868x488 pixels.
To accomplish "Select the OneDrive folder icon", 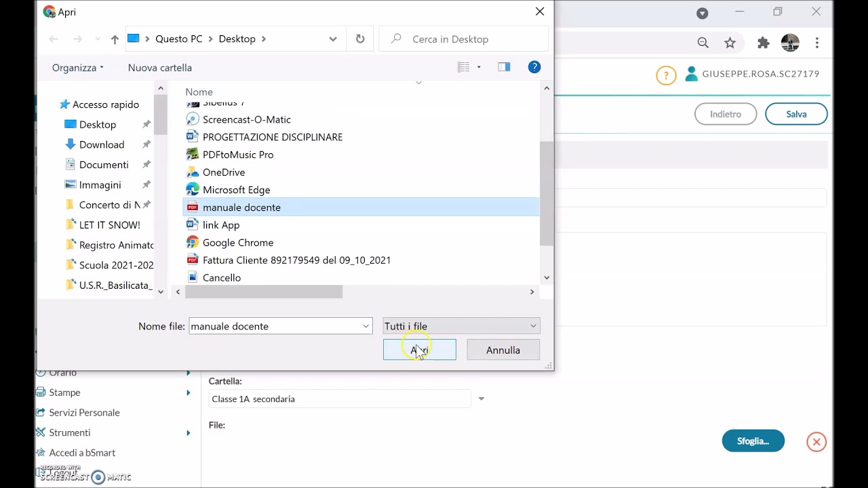I will pos(193,172).
